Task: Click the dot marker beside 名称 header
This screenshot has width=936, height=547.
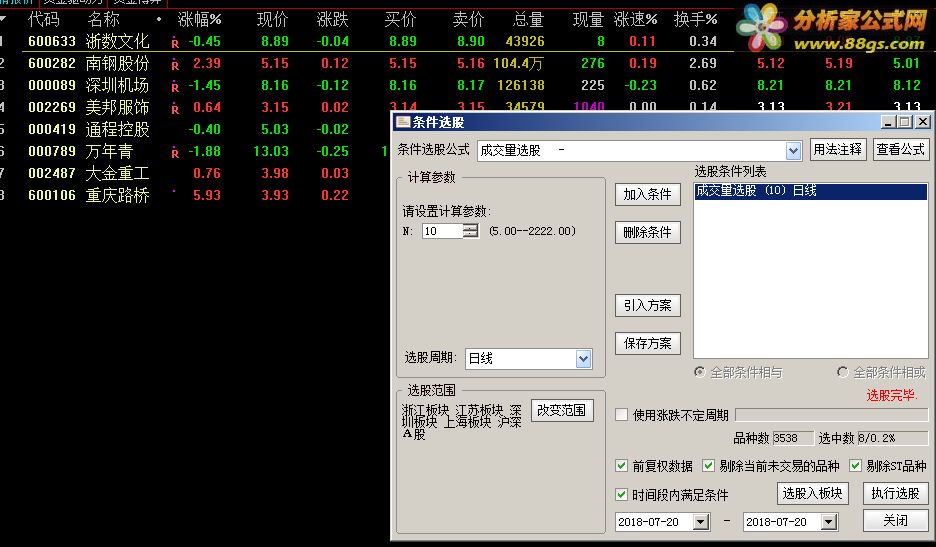Action: tap(159, 20)
